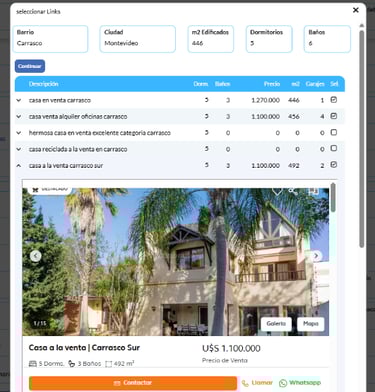Click m2 value 492 in table row

pyautogui.click(x=294, y=165)
